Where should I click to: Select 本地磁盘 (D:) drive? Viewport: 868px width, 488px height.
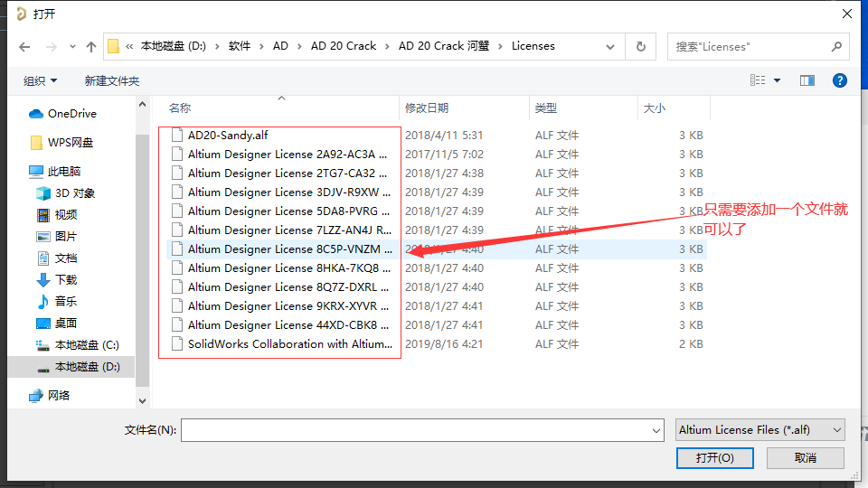(x=78, y=366)
